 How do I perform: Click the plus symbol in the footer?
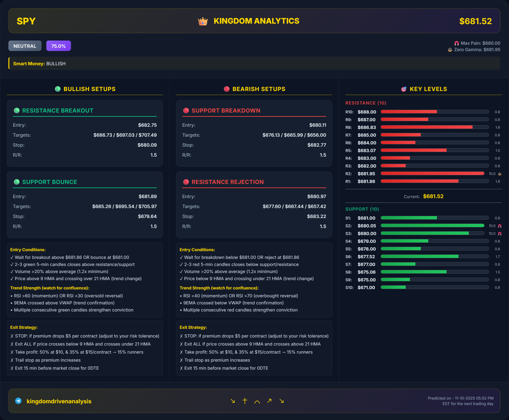click(x=245, y=401)
